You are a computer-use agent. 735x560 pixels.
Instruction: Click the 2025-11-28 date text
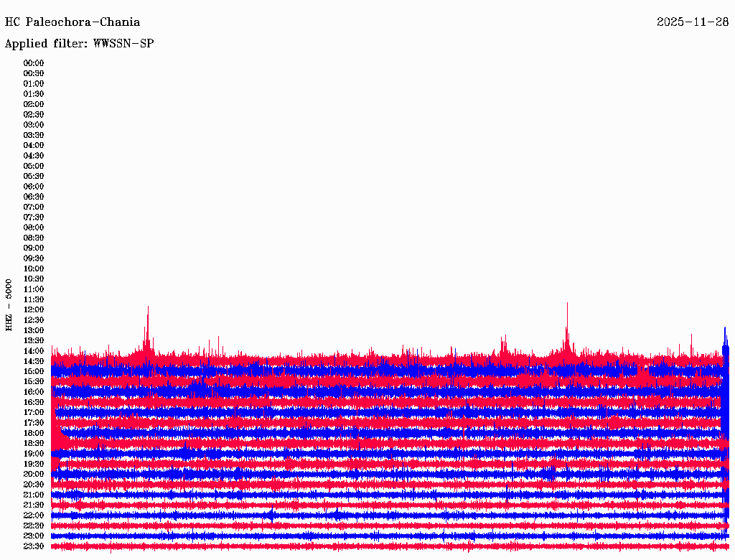tap(693, 22)
